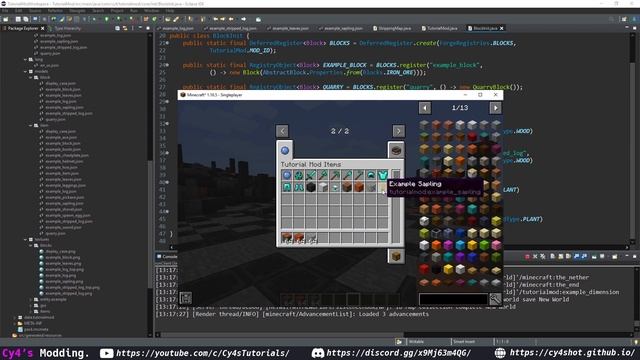The image size is (640, 360).
Task: Click the JEI wrench config icon next to the search box
Action: 495,299
